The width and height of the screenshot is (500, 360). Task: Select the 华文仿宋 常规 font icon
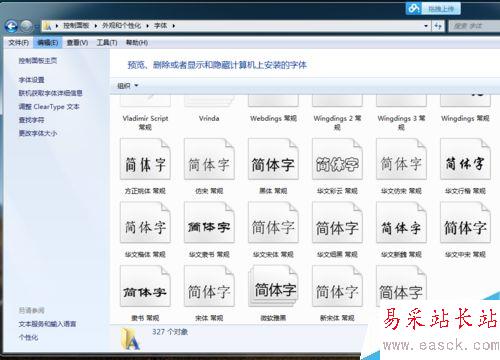click(x=401, y=159)
